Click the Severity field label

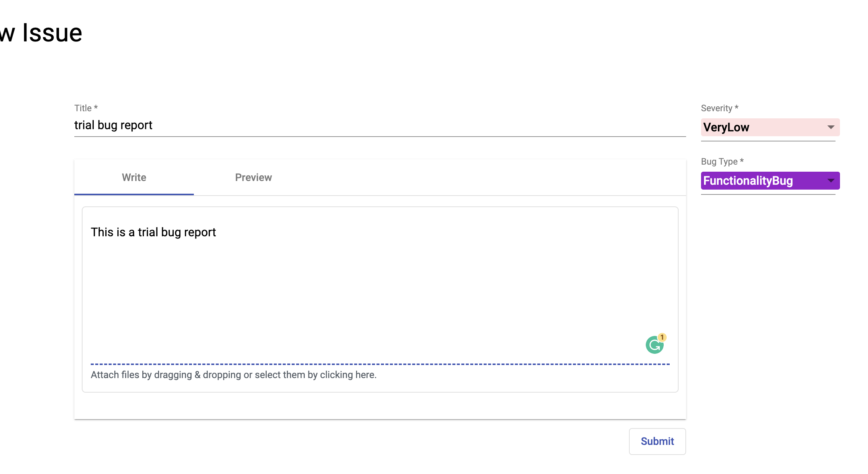click(x=719, y=108)
